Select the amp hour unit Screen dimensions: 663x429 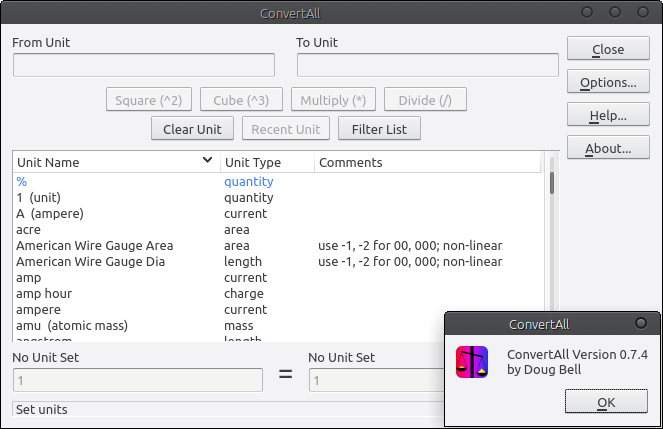pos(43,294)
